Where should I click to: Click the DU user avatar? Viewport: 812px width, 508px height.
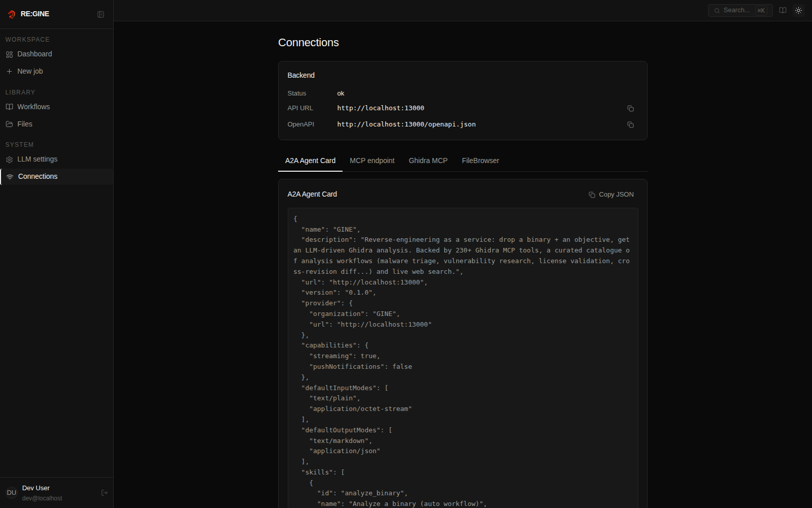click(11, 493)
